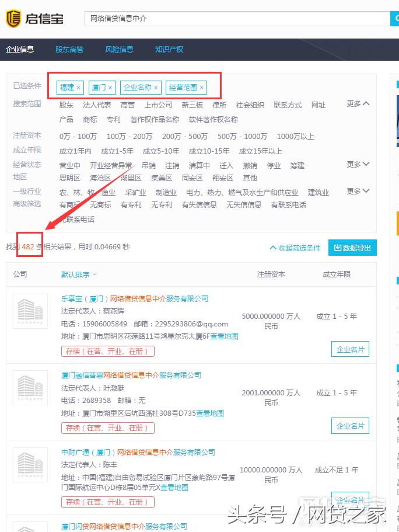
Task: Select 上市公司 search scope
Action: [158, 105]
